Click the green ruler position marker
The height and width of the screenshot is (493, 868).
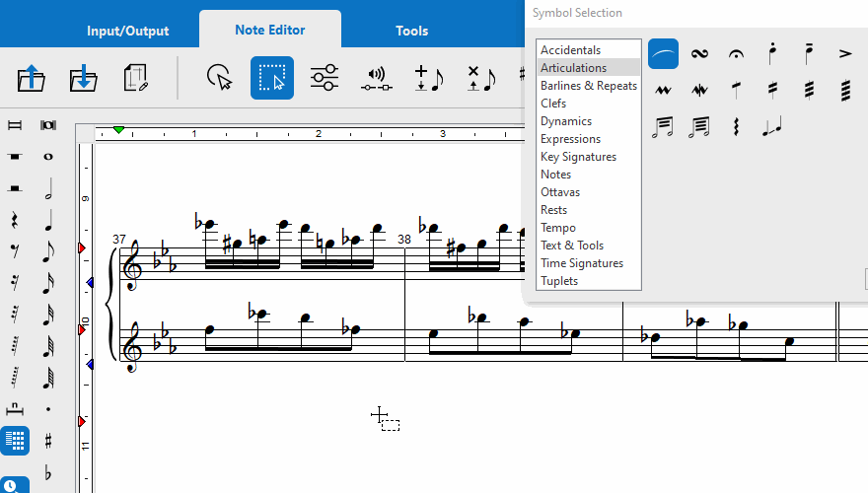119,131
